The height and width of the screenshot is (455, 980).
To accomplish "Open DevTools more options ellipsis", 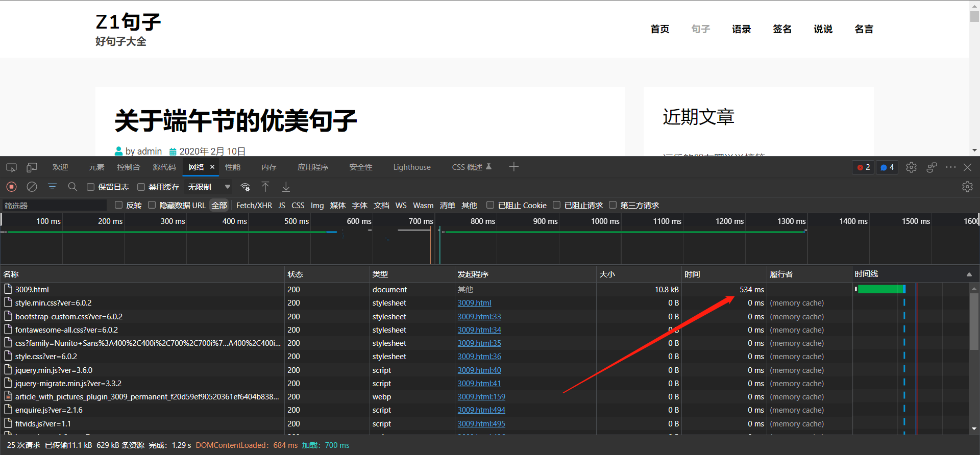I will pyautogui.click(x=950, y=167).
